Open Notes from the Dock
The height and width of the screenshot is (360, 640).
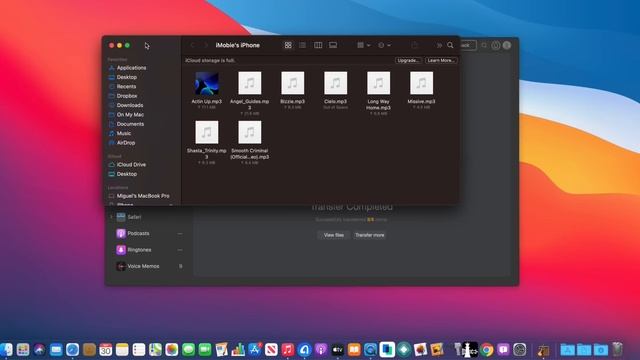click(122, 349)
